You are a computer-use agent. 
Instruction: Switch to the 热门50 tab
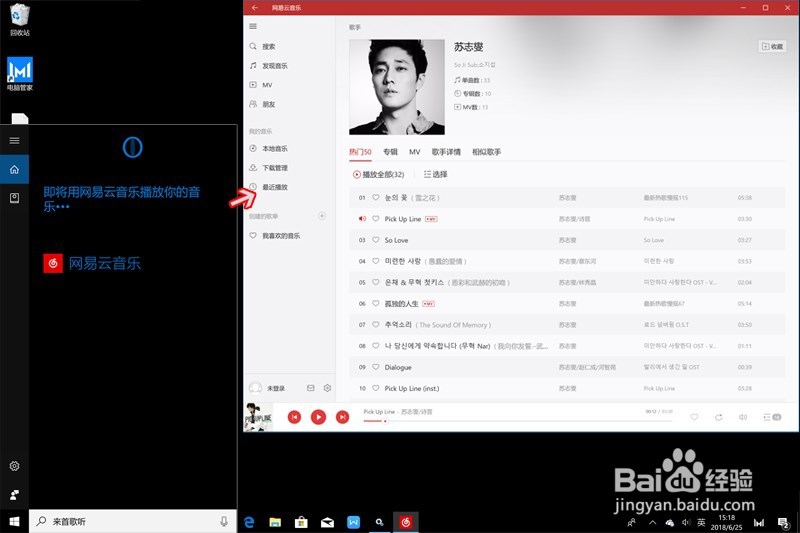point(360,152)
